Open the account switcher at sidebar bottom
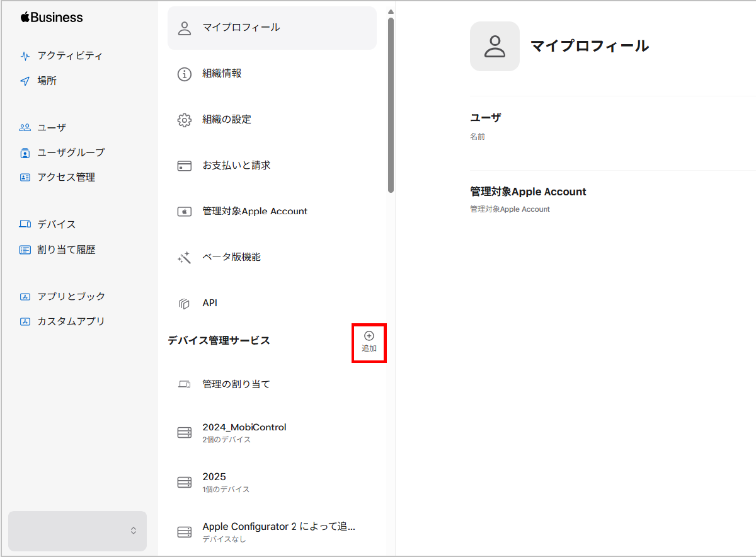Viewport: 756px width, 557px height. (77, 531)
